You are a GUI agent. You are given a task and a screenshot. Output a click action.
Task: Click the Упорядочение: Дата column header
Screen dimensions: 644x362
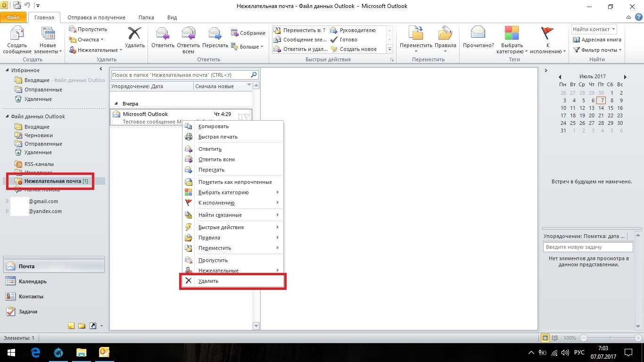[x=152, y=86]
